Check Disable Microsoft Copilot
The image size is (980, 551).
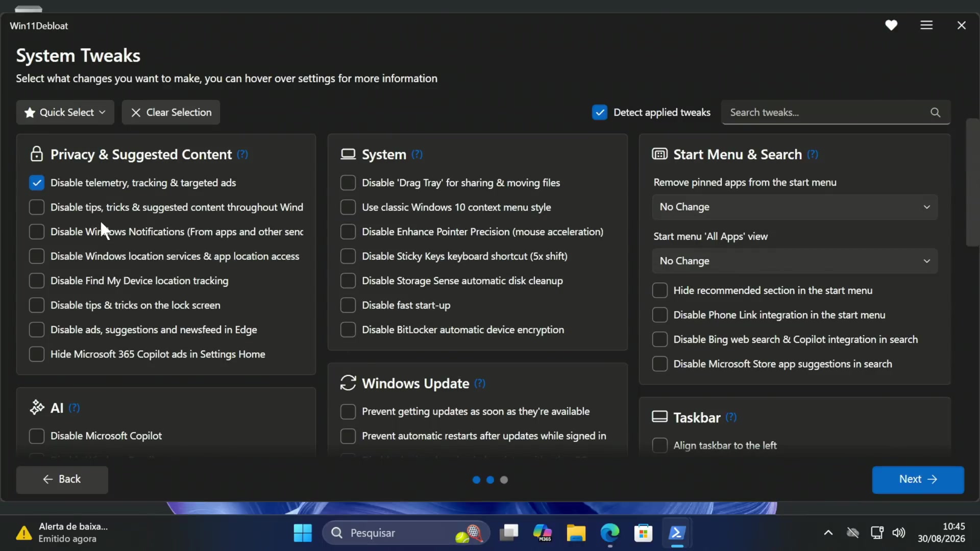point(37,436)
